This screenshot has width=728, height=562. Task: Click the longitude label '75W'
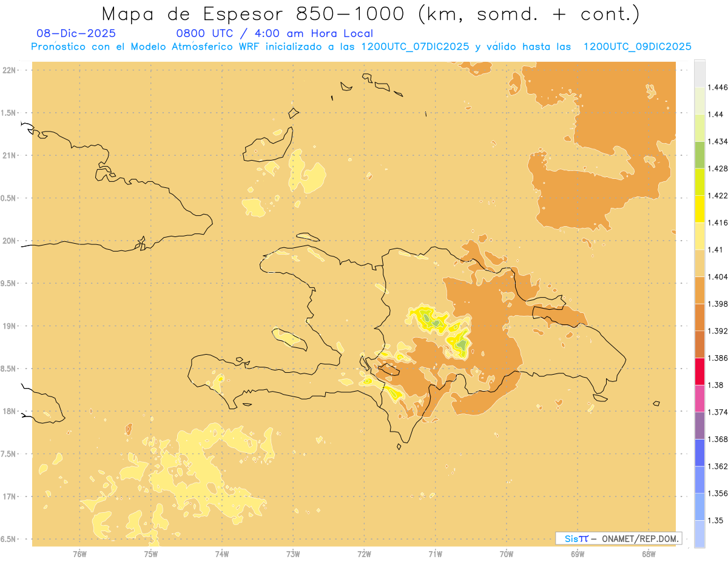(x=151, y=554)
